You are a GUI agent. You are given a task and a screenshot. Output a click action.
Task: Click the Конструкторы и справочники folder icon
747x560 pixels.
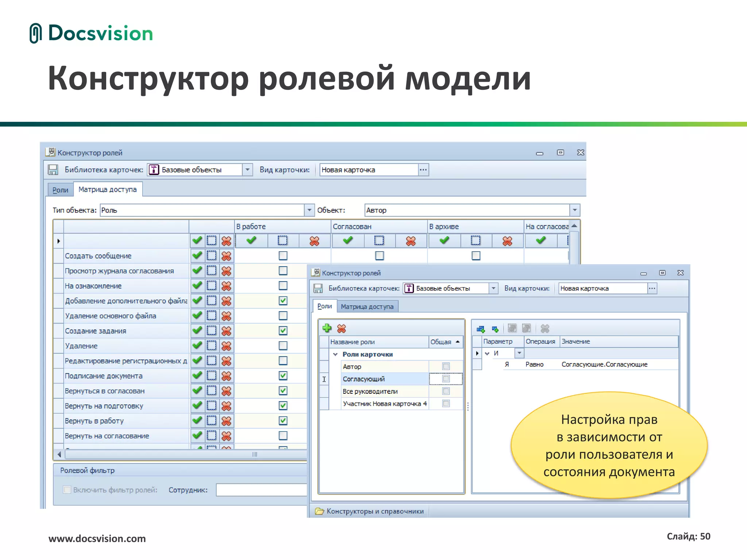(320, 511)
